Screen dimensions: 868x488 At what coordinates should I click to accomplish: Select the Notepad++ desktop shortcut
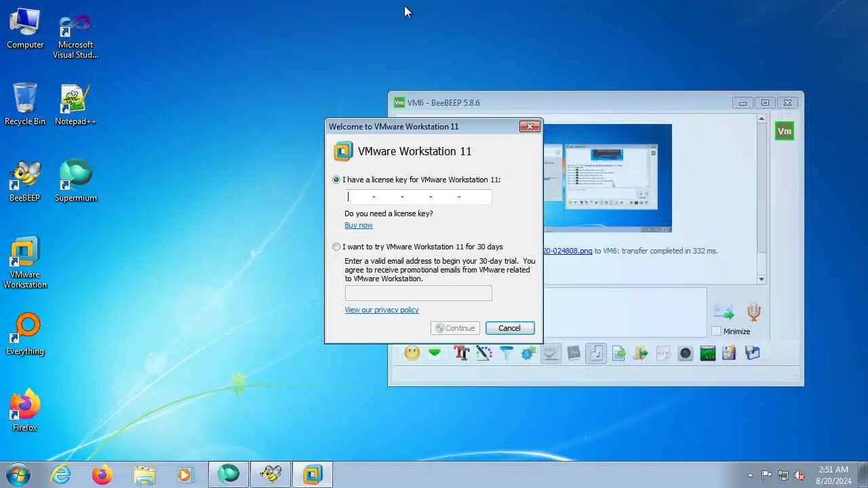(x=75, y=104)
